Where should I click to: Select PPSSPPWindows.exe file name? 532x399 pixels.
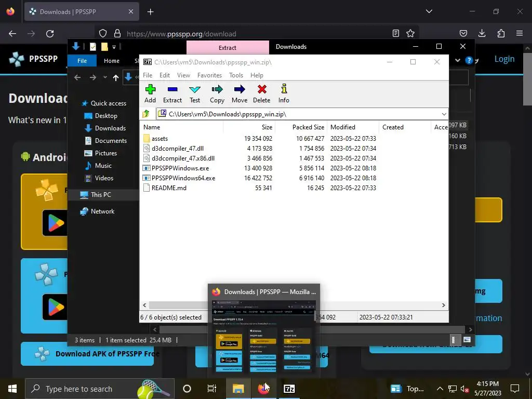[180, 168]
